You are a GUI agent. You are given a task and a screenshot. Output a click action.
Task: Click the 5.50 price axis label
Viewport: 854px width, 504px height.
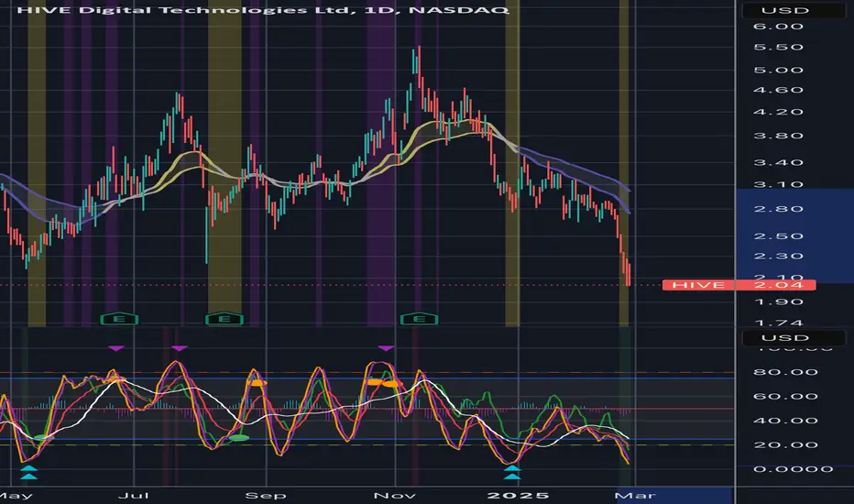point(778,48)
